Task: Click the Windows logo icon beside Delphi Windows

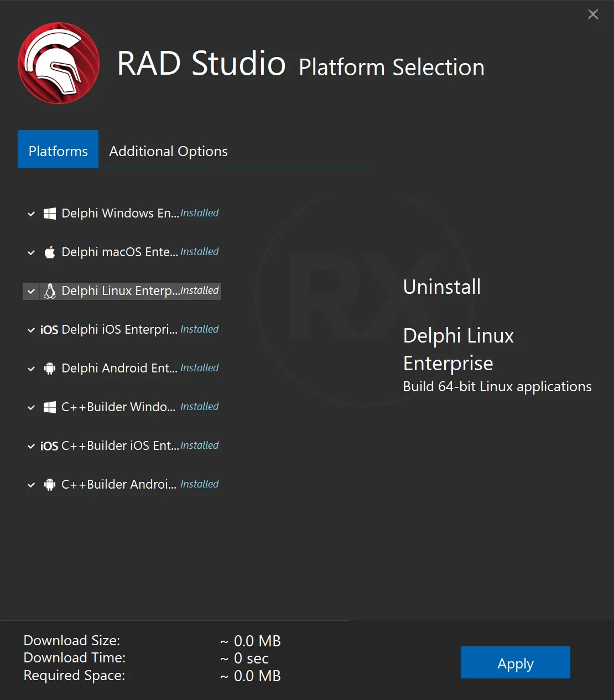Action: coord(50,214)
